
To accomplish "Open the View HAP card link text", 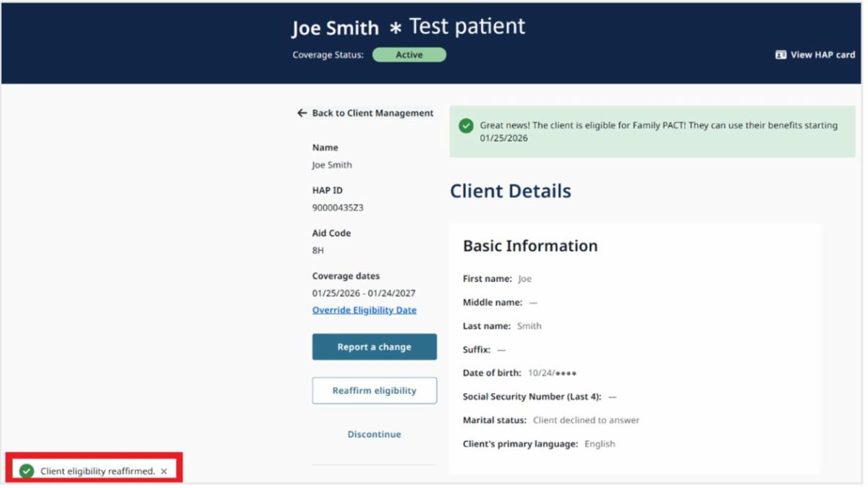I will (822, 55).
